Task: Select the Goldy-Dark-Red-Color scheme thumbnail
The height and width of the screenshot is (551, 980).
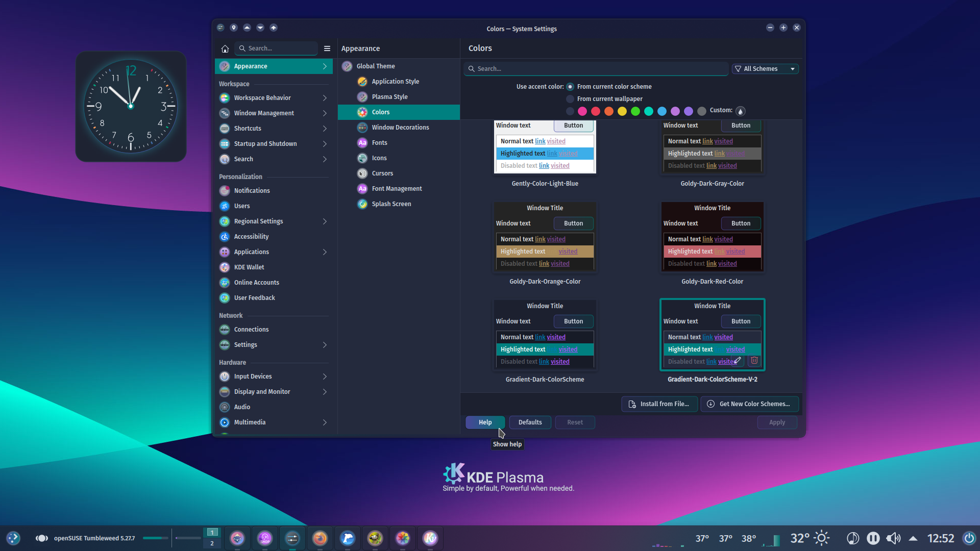Action: (712, 237)
